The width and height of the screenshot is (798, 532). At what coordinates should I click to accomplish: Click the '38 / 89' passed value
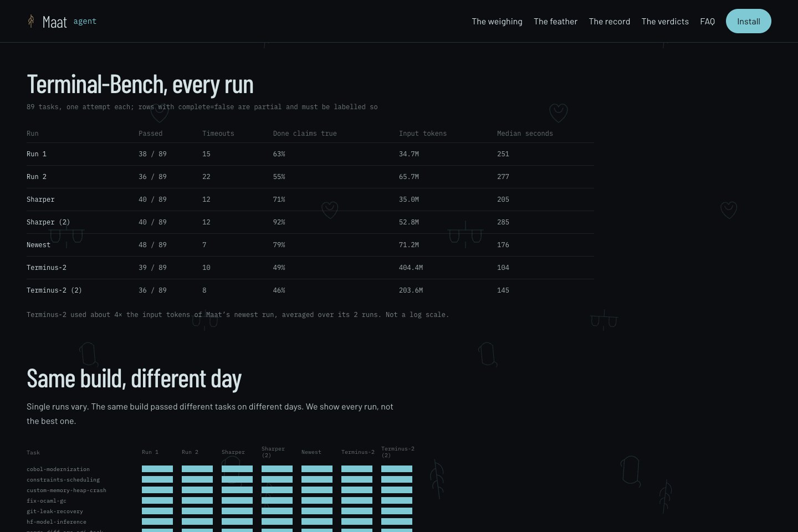[152, 154]
